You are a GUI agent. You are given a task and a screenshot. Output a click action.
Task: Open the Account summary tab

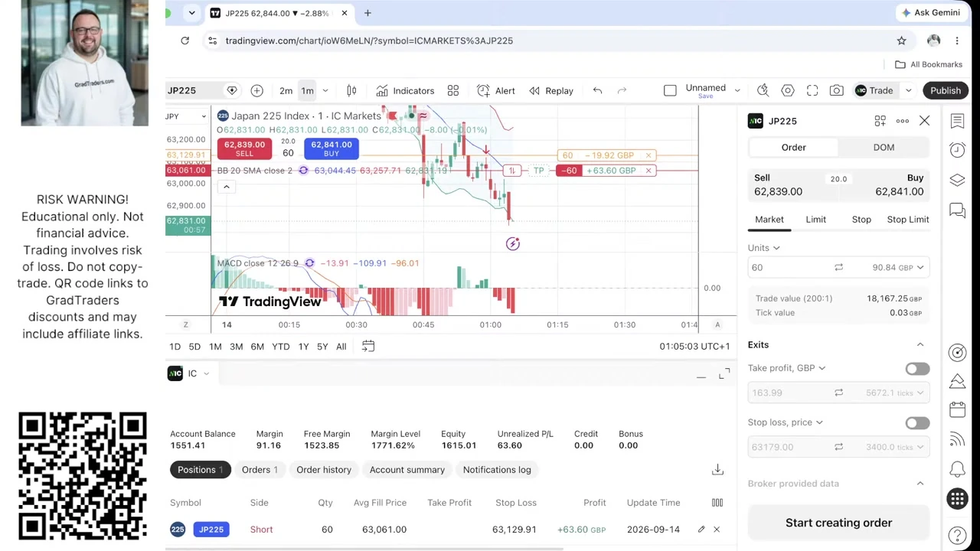pos(407,470)
